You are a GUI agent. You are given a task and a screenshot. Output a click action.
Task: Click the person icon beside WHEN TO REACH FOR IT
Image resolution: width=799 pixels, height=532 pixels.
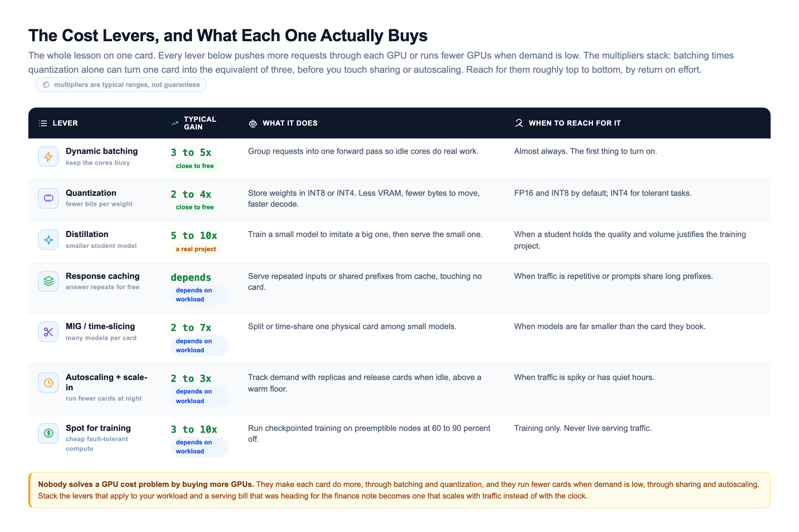click(x=519, y=123)
